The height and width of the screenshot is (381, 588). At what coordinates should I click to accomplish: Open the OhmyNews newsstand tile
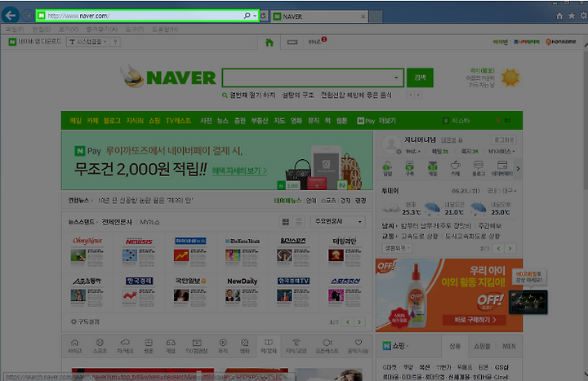[87, 250]
